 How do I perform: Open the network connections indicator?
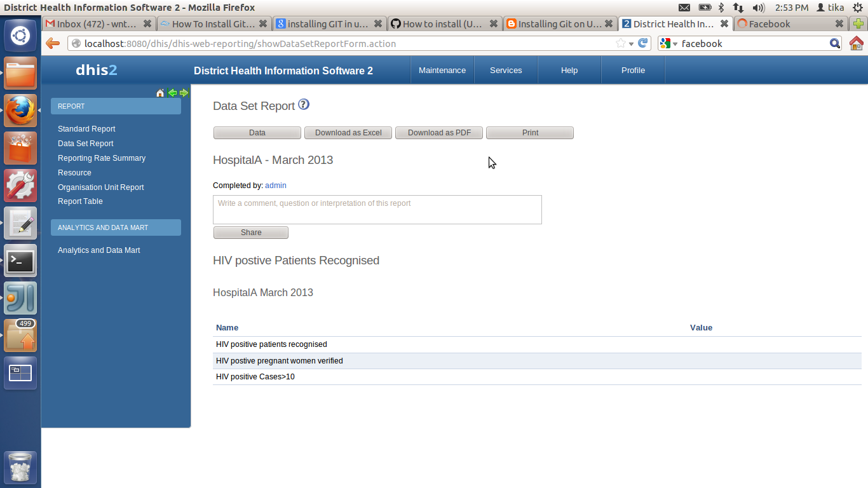pos(738,8)
